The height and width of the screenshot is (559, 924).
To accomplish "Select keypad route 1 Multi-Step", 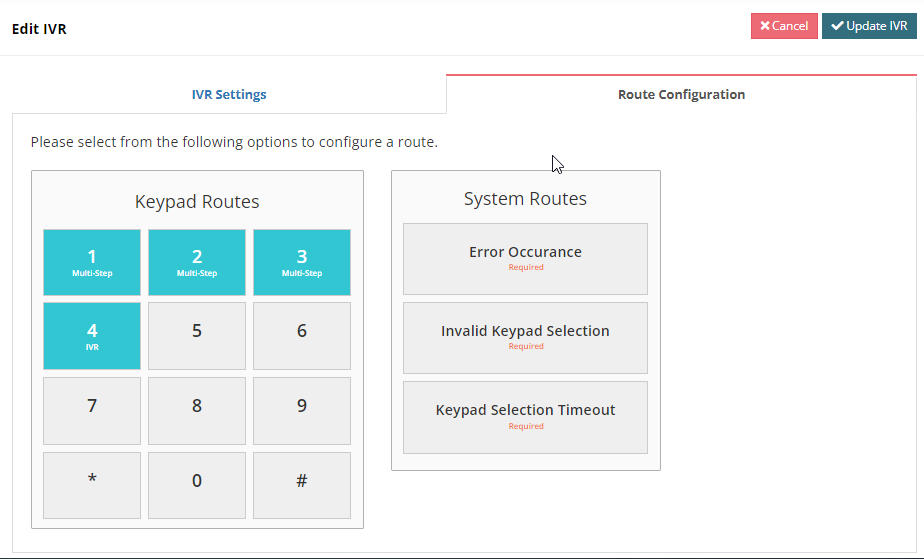I will click(92, 262).
